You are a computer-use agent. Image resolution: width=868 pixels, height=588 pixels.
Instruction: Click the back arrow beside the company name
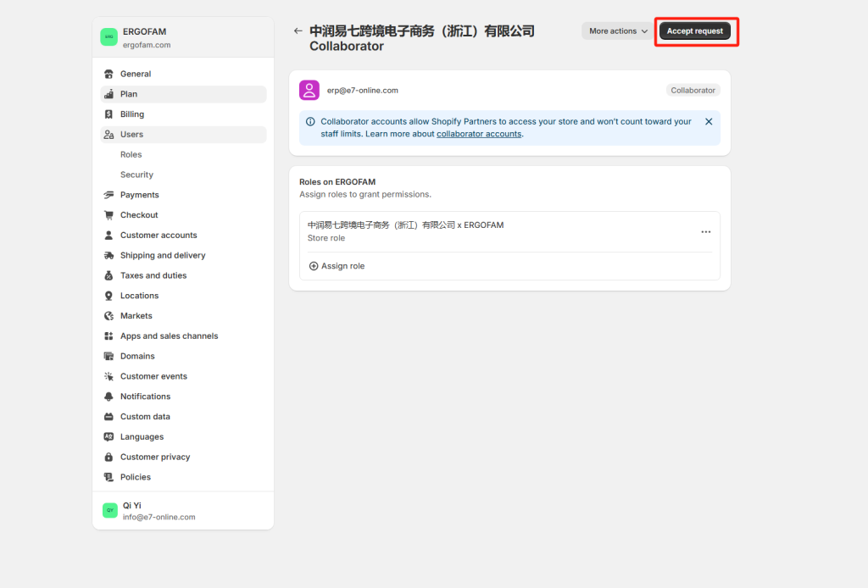pyautogui.click(x=298, y=31)
